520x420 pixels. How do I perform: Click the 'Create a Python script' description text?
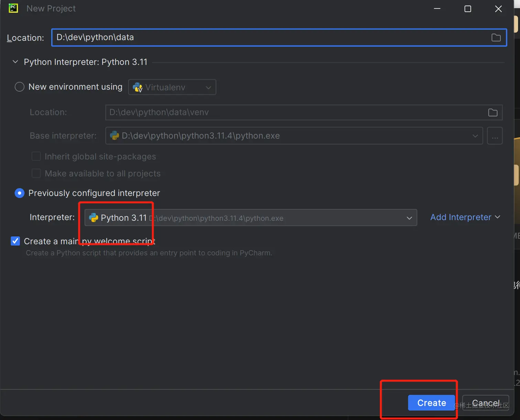pos(149,253)
